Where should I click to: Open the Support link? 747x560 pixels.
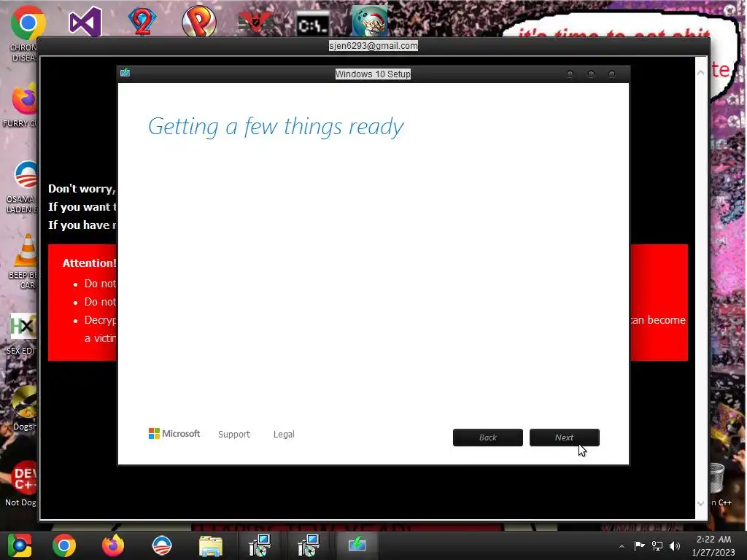click(234, 435)
